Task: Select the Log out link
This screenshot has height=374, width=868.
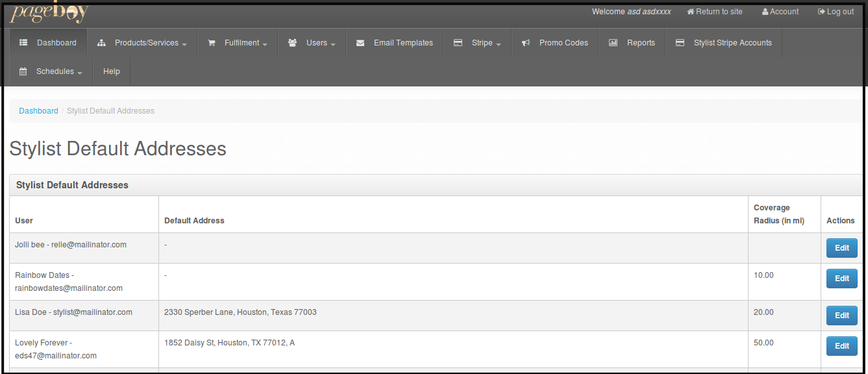Action: [x=836, y=12]
